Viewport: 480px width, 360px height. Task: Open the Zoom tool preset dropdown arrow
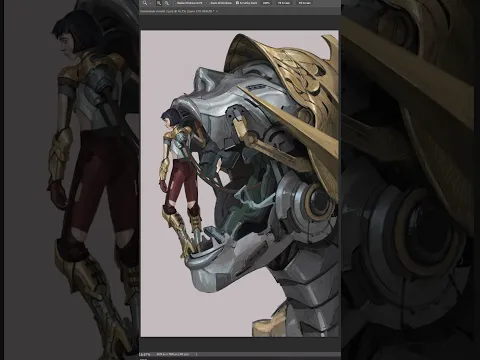[151, 3]
